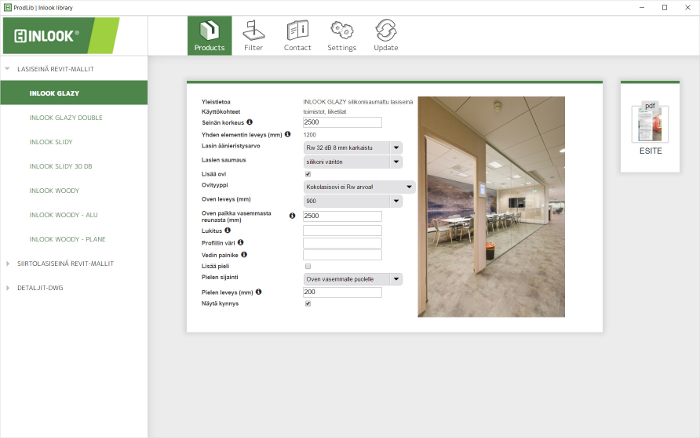Enable the Lisää pieli checkbox
This screenshot has height=438, width=700.
coord(308,266)
